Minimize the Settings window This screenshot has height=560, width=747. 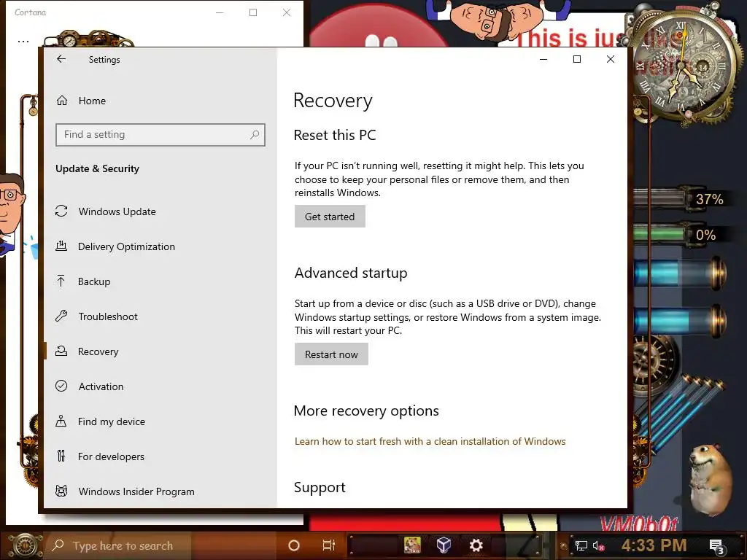pos(543,59)
